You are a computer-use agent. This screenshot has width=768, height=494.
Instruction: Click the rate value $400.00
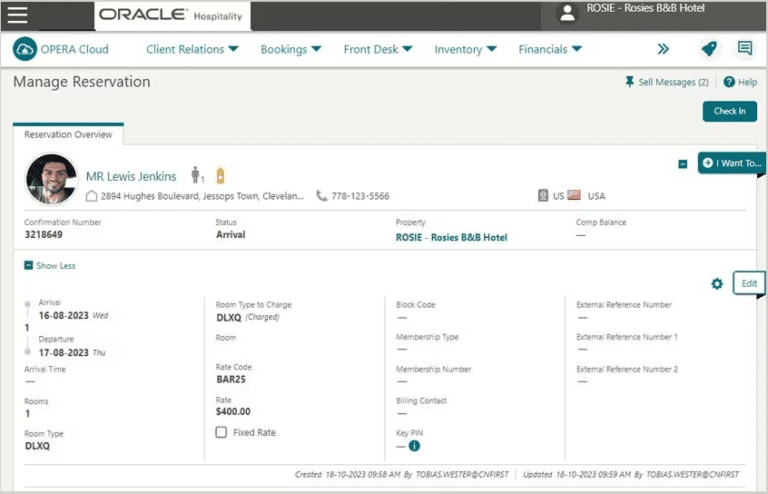pos(233,411)
